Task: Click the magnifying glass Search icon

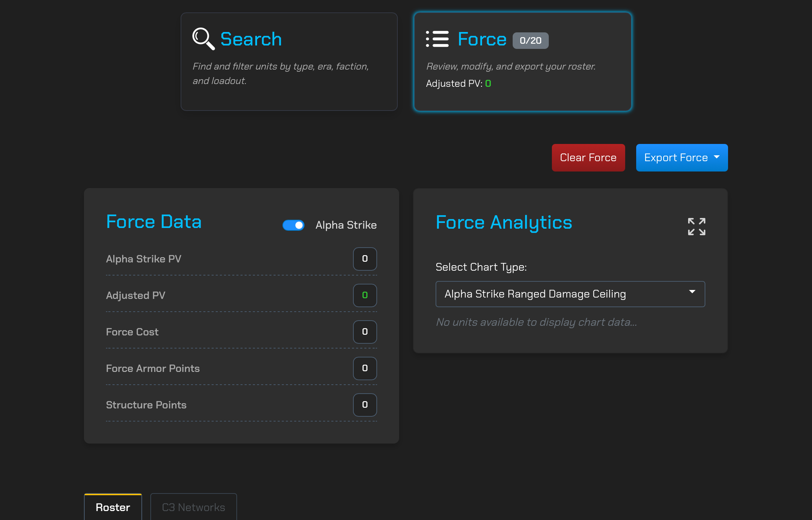Action: coord(203,39)
